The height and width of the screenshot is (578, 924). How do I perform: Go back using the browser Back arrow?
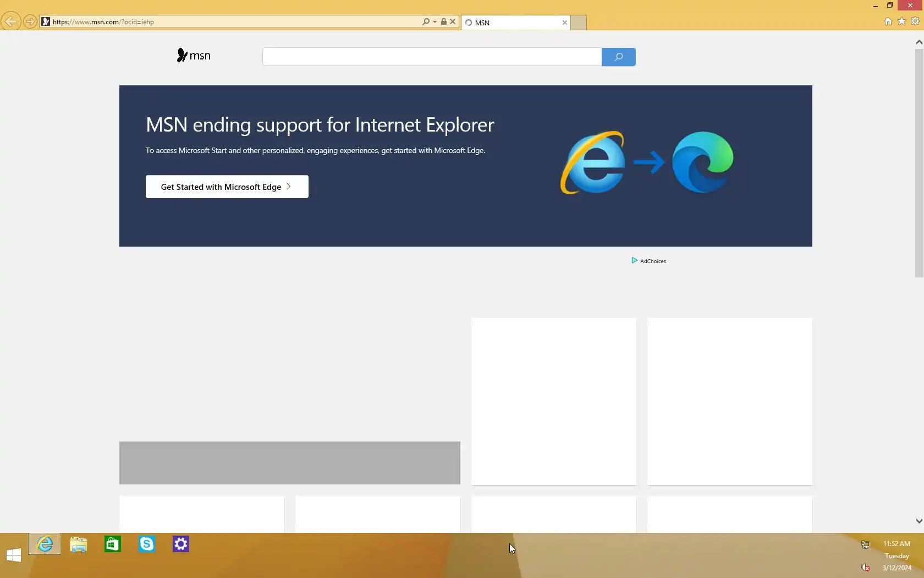click(11, 22)
